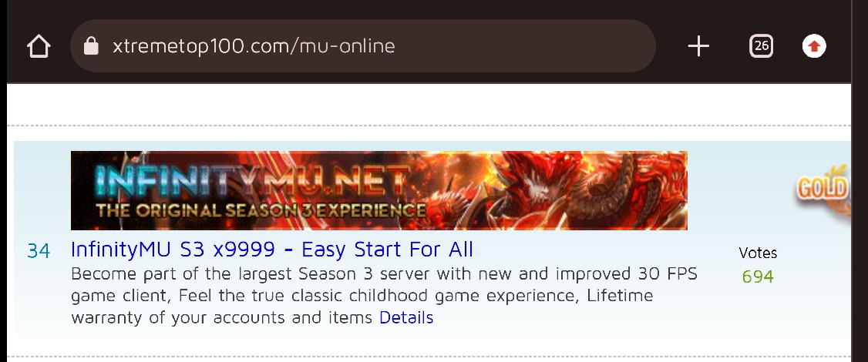Screen dimensions: 868x362
Task: Click 'The Original Season 3 Experience' banner tagline
Action: [x=261, y=210]
